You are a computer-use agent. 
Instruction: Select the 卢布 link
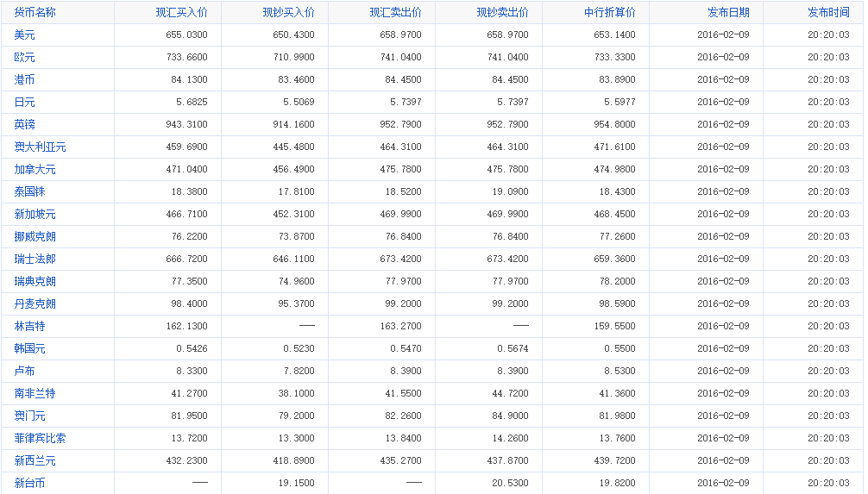pyautogui.click(x=25, y=371)
